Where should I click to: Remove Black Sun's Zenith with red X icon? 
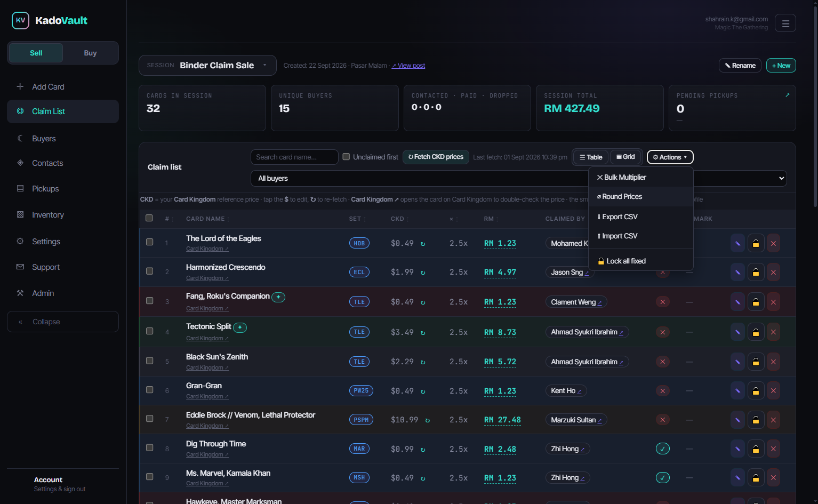[773, 362]
